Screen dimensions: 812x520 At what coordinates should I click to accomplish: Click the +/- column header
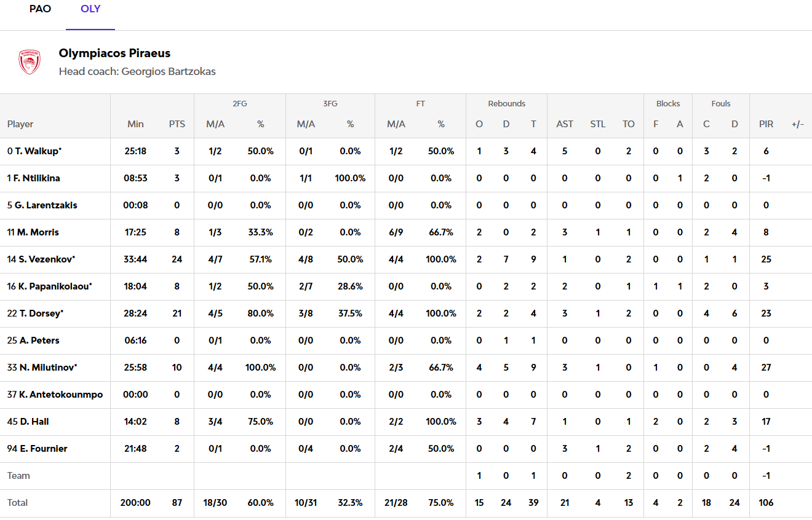(x=797, y=124)
